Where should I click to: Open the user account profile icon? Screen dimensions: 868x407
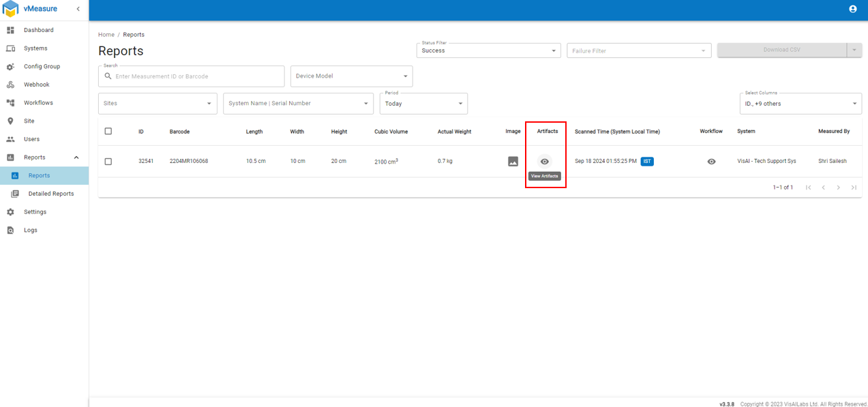click(852, 9)
